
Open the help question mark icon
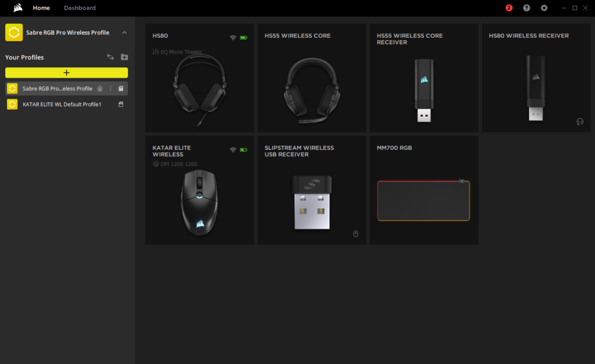(x=526, y=8)
